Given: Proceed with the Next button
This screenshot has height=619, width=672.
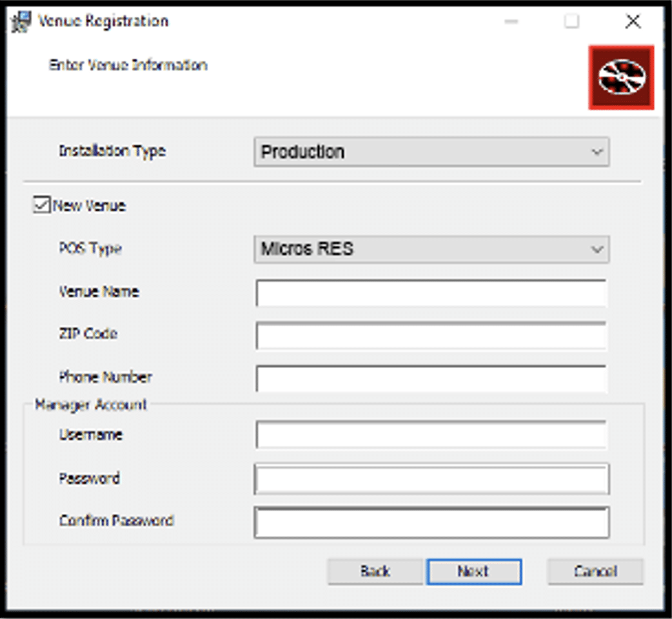Looking at the screenshot, I should pyautogui.click(x=474, y=571).
